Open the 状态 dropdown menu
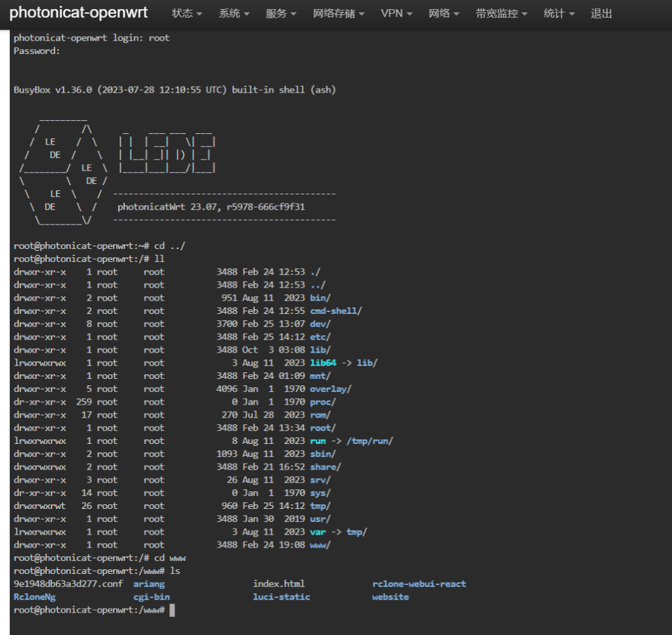 (186, 14)
